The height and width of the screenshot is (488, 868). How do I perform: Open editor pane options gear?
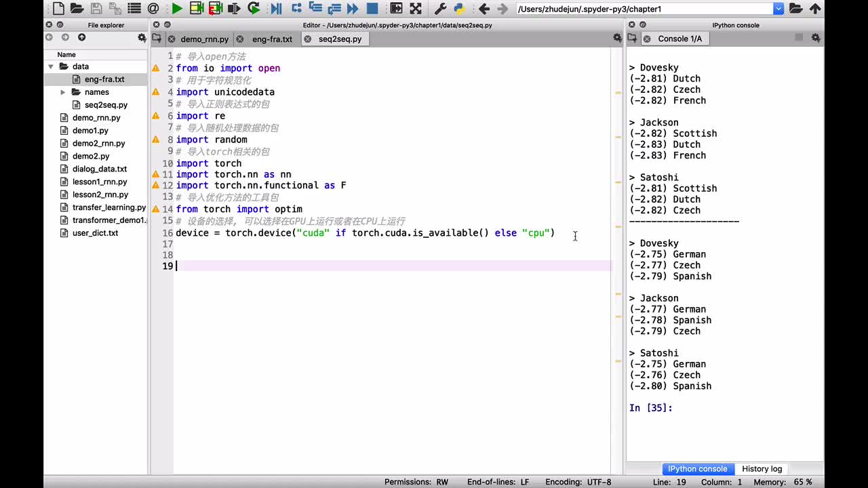616,38
